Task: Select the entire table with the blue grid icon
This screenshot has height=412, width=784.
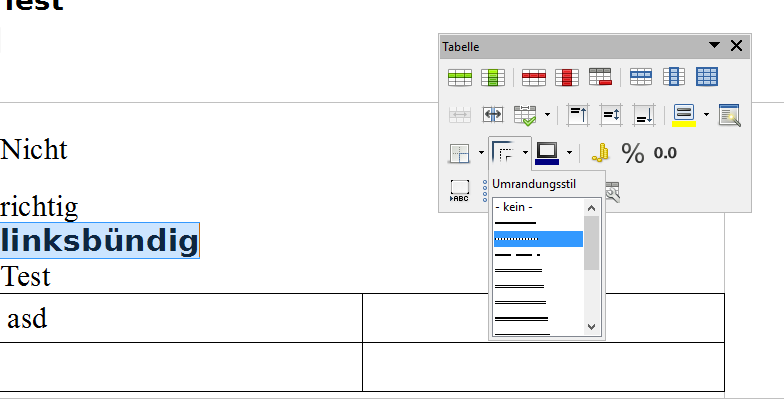Action: point(707,77)
